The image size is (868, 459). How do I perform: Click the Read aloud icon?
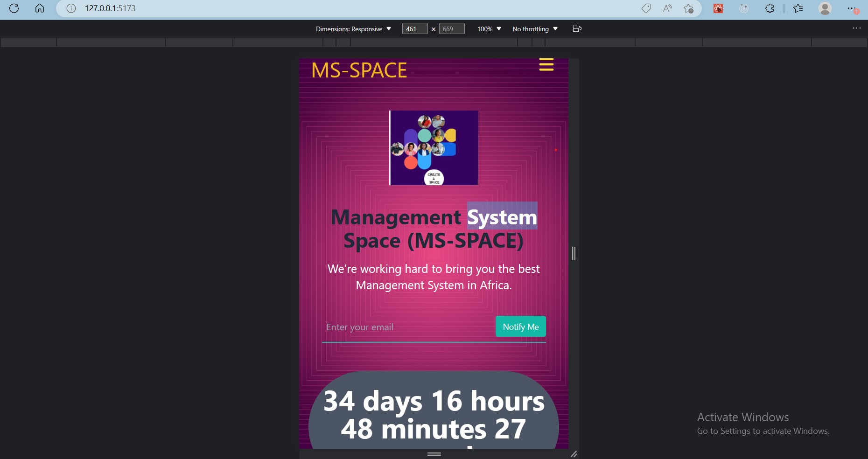(x=666, y=8)
